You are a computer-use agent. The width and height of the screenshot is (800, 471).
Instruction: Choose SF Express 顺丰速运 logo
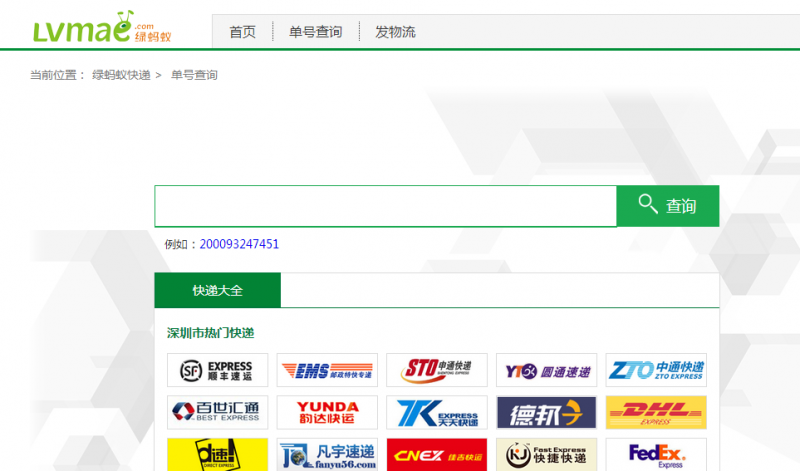217,370
